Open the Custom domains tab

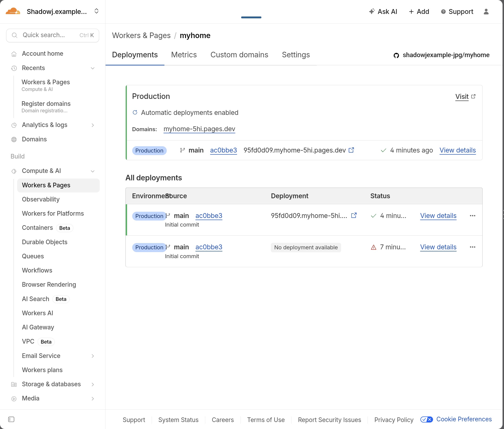pos(239,55)
